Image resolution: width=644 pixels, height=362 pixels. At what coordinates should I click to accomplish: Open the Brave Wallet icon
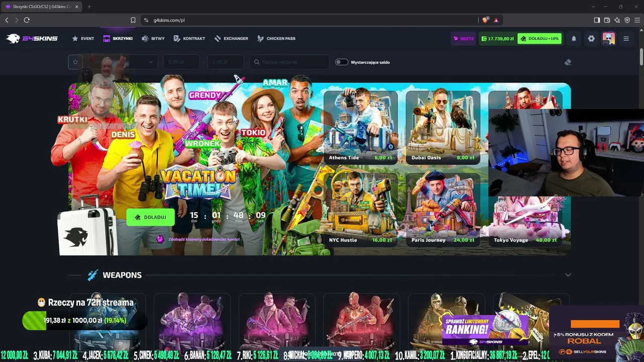tap(607, 20)
